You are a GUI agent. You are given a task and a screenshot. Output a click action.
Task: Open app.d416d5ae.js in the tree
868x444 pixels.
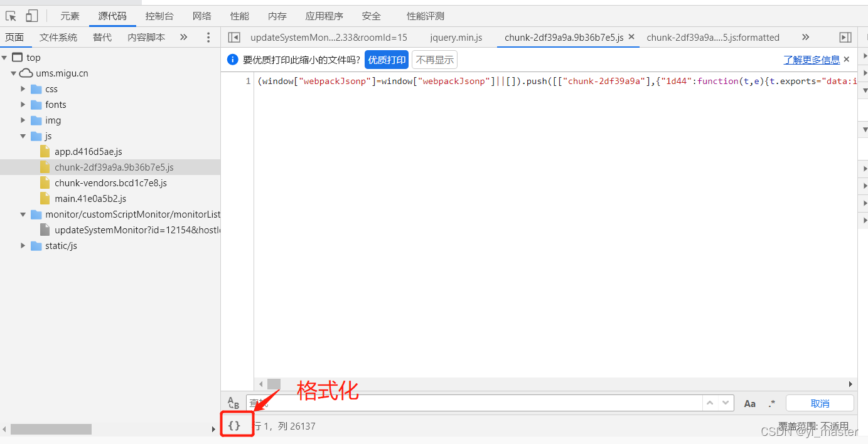[x=88, y=152]
